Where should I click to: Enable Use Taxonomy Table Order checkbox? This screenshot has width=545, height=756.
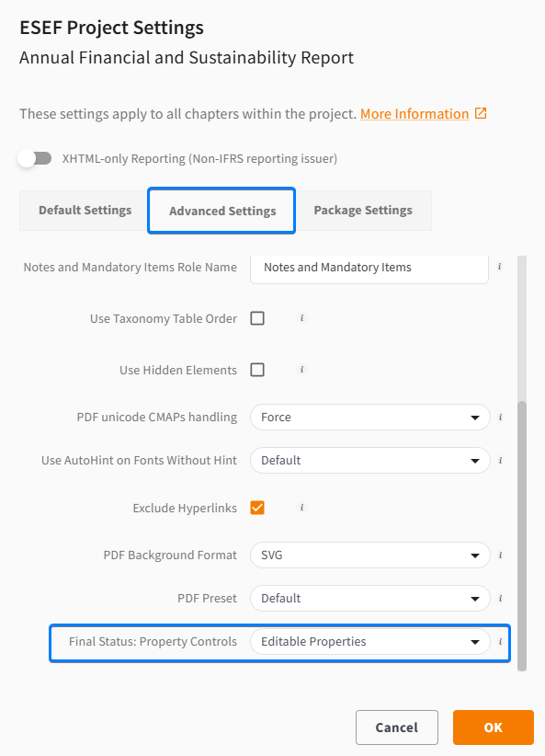tap(257, 318)
